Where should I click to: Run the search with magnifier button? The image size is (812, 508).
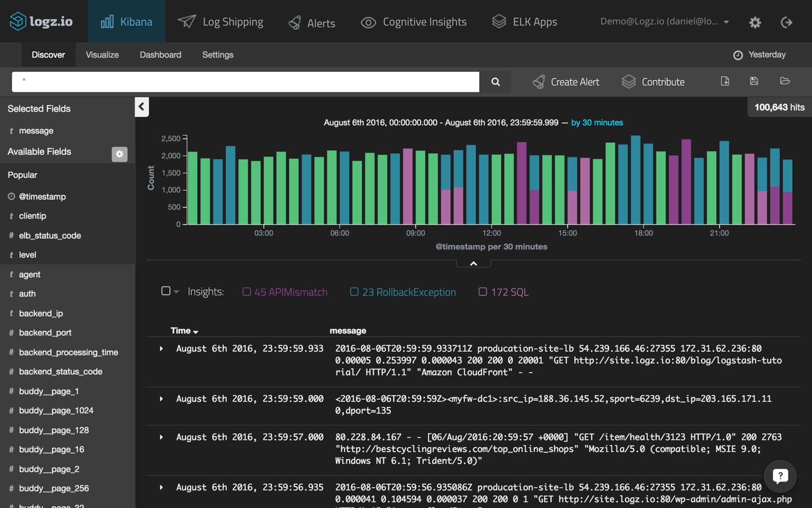tap(495, 82)
